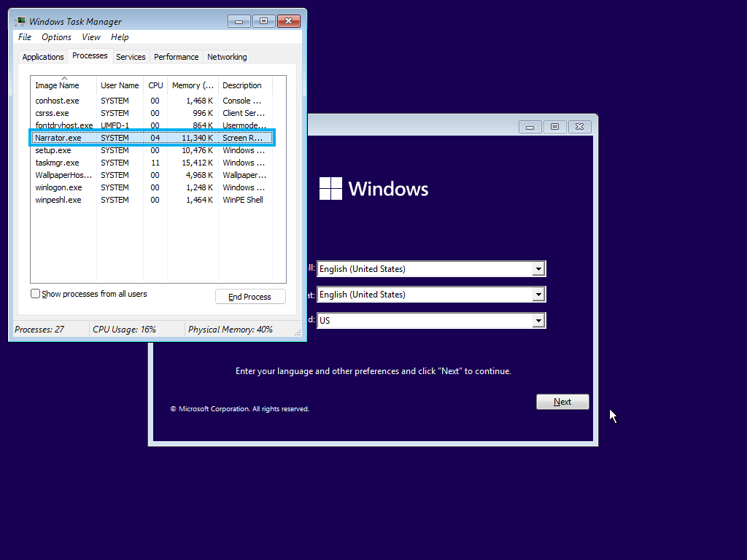Sort by User Name column header
747x560 pixels.
(x=120, y=85)
